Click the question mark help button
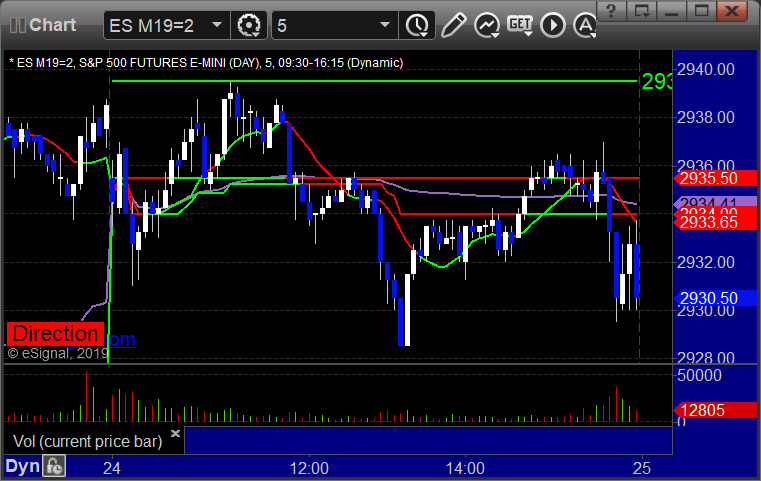The width and height of the screenshot is (761, 481). 611,11
